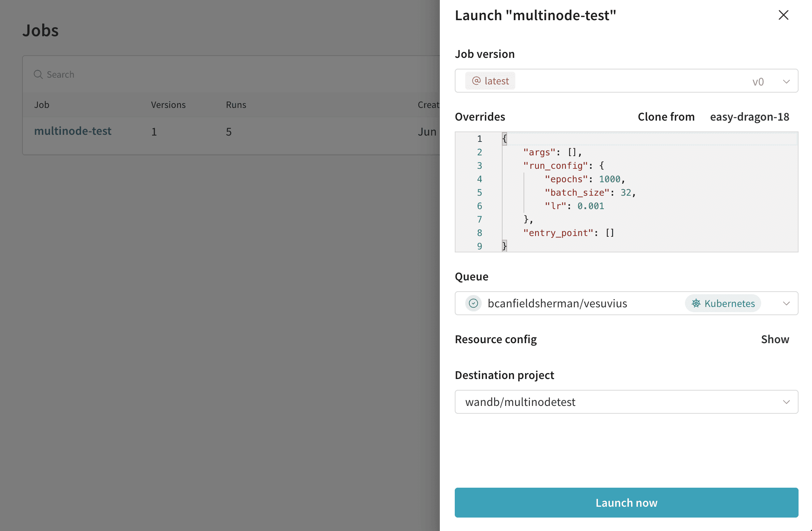Click the queue status check circle icon
Viewport: 812px width, 531px height.
tap(473, 303)
